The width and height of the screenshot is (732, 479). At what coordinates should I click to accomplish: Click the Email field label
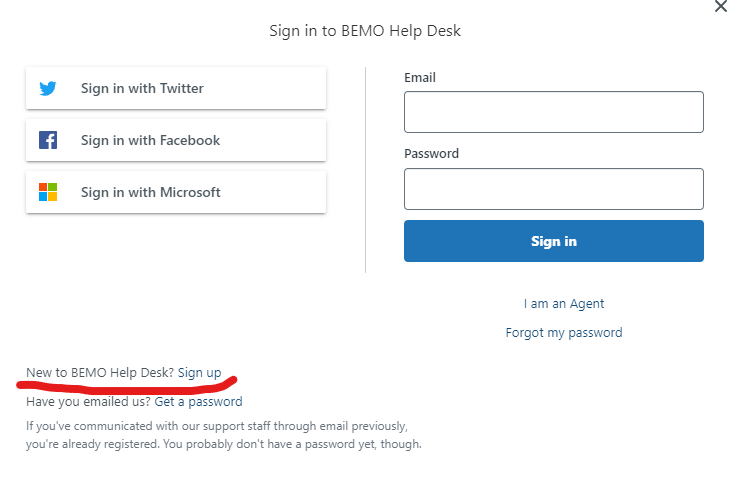coord(420,77)
